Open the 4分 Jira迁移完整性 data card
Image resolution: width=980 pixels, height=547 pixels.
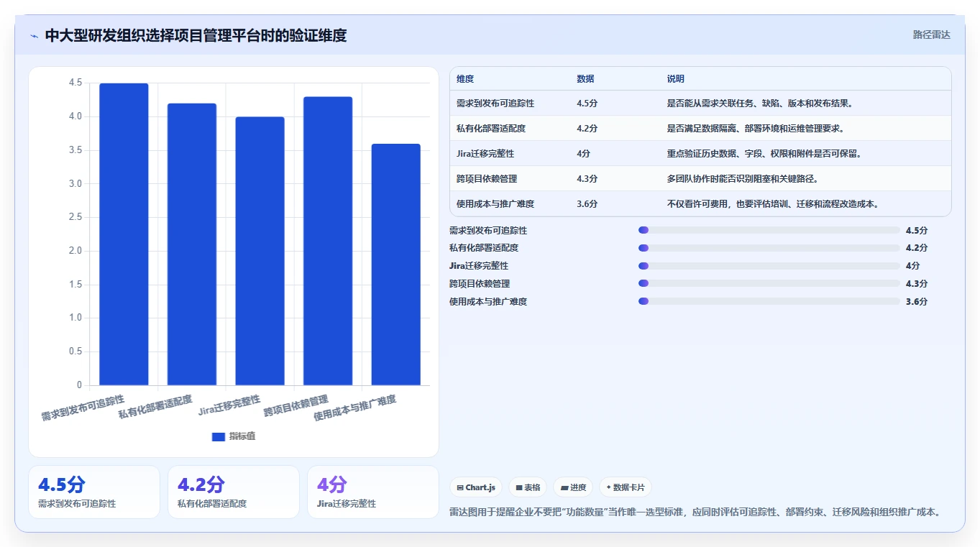pos(373,492)
